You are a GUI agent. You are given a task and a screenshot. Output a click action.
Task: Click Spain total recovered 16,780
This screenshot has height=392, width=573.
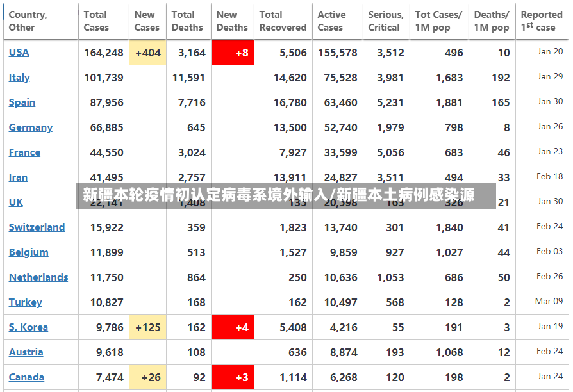[290, 102]
